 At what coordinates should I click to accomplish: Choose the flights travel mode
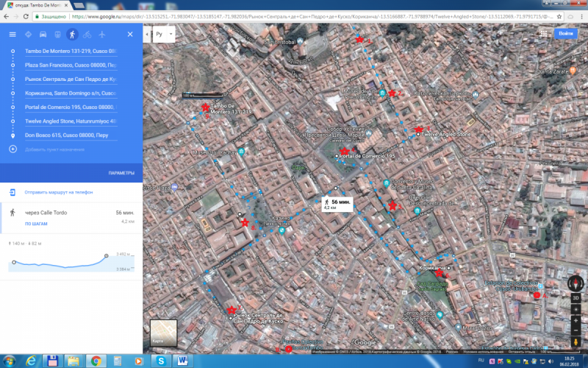pyautogui.click(x=102, y=35)
